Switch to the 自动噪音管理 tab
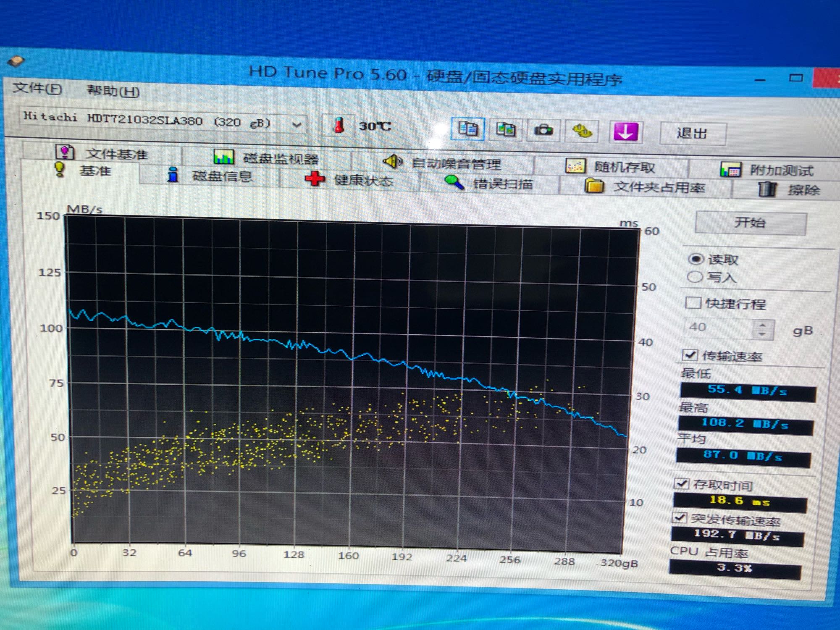840x630 pixels. click(x=443, y=163)
